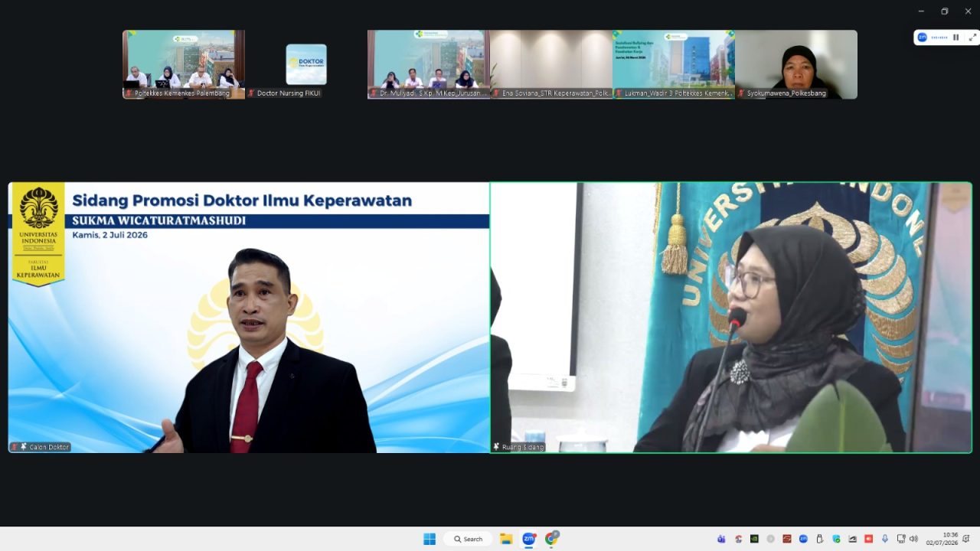Viewport: 980px width, 551px height.
Task: Open File Explorer from the taskbar
Action: click(506, 539)
